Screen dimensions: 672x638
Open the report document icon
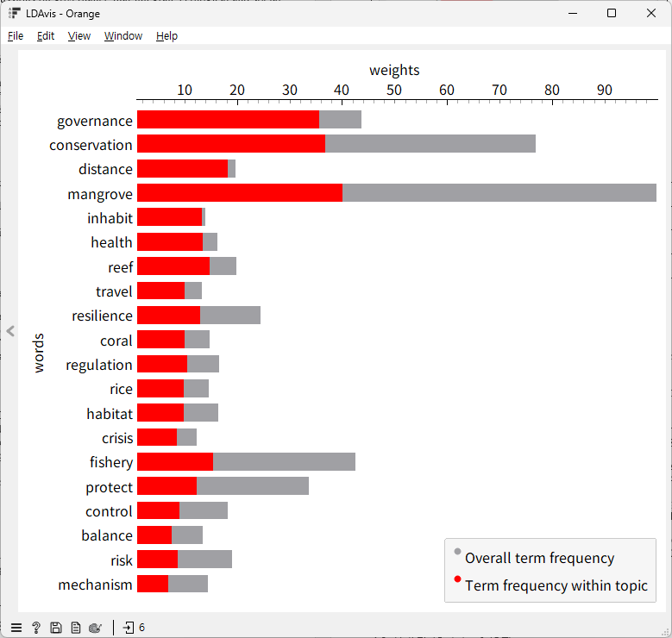click(76, 628)
